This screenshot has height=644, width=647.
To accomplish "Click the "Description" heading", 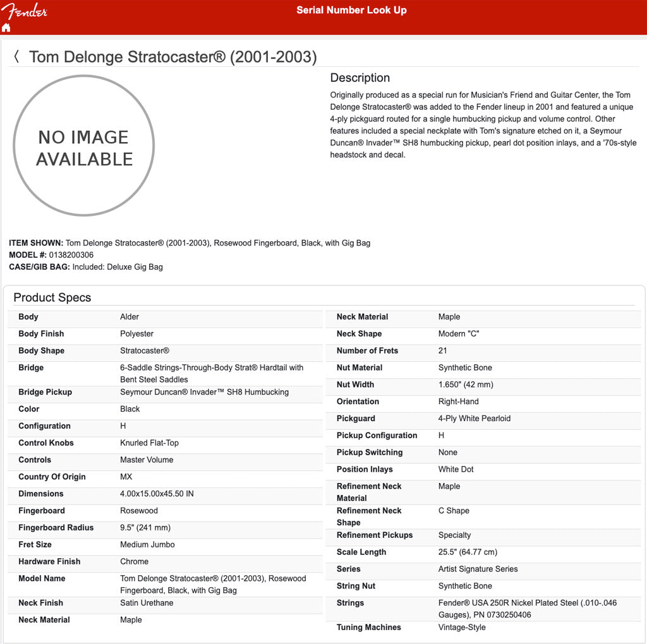I will coord(360,78).
